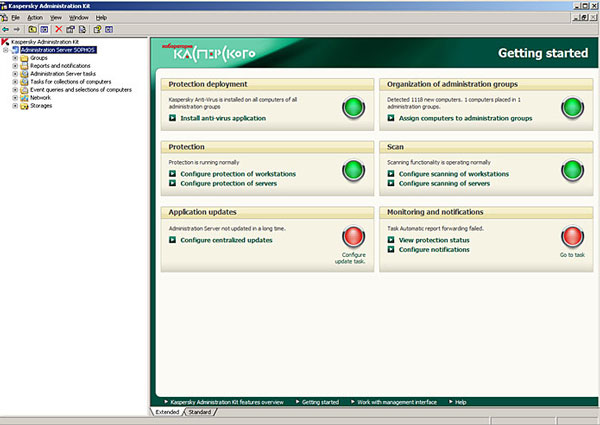The height and width of the screenshot is (425, 600).
Task: Open Work with management interface link
Action: click(x=397, y=402)
